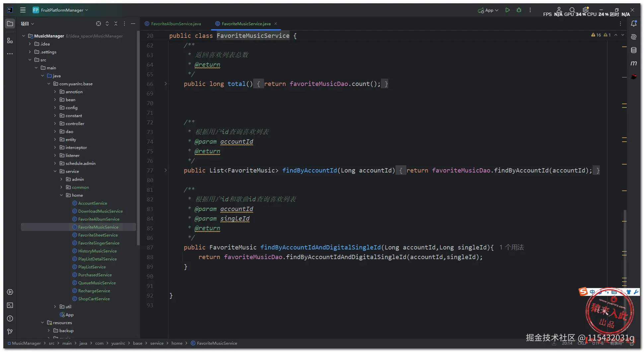The height and width of the screenshot is (352, 644).
Task: Toggle the Project tool window folder icon
Action: click(x=10, y=24)
